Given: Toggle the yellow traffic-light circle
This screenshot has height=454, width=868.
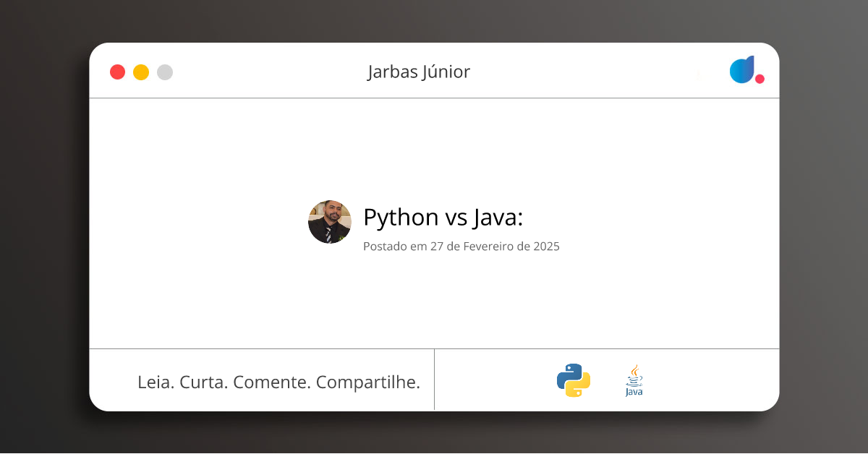Looking at the screenshot, I should (140, 72).
